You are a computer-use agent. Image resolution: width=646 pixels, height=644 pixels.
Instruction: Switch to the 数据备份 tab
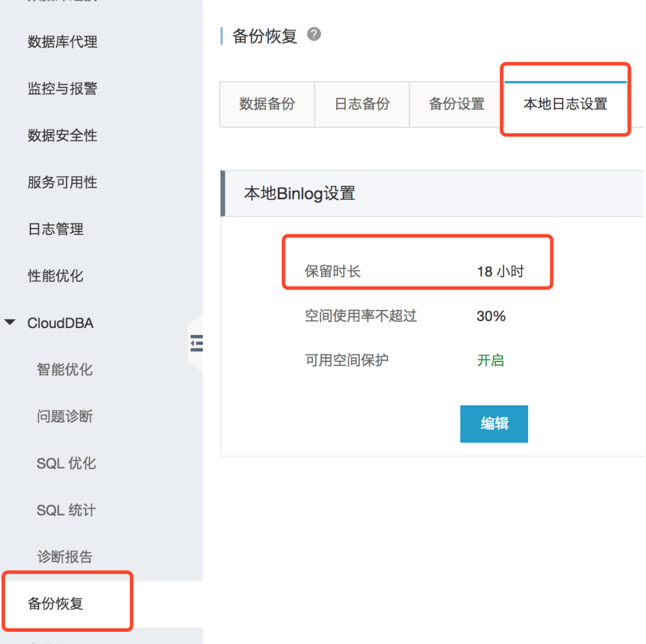(x=267, y=104)
